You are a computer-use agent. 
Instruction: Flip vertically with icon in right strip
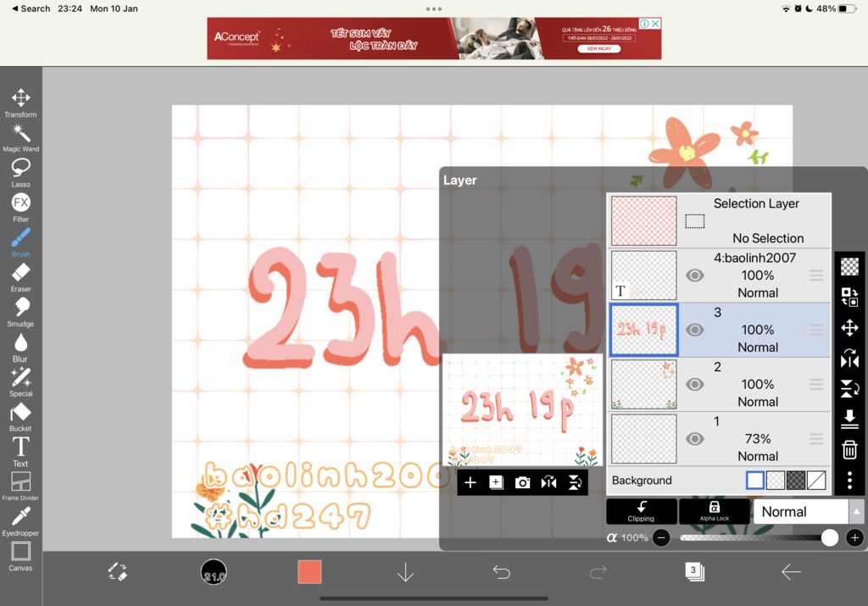(x=849, y=388)
